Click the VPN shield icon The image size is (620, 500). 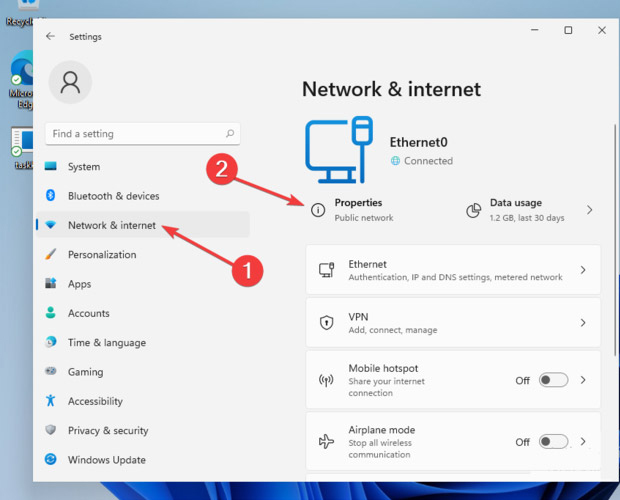(326, 323)
